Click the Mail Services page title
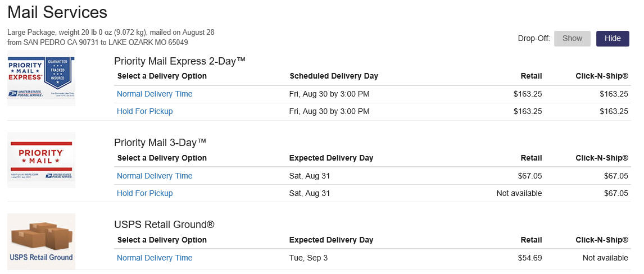Image resolution: width=644 pixels, height=274 pixels. pyautogui.click(x=57, y=12)
